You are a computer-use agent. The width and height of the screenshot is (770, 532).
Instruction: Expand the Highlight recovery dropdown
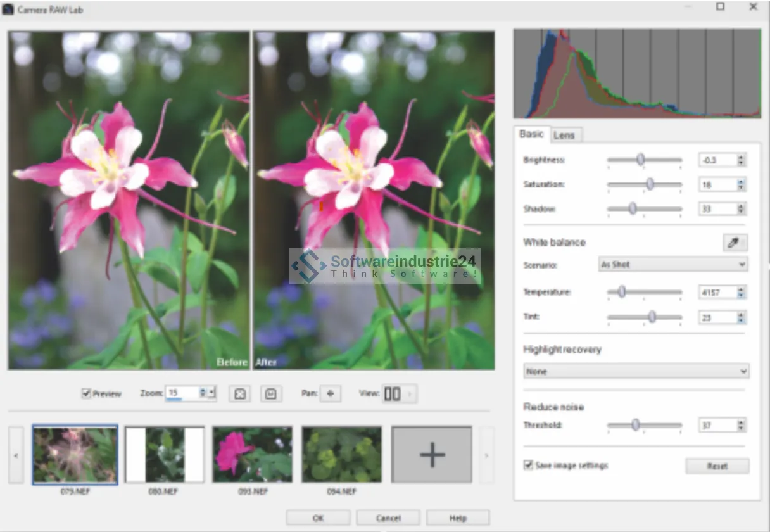[x=636, y=371]
